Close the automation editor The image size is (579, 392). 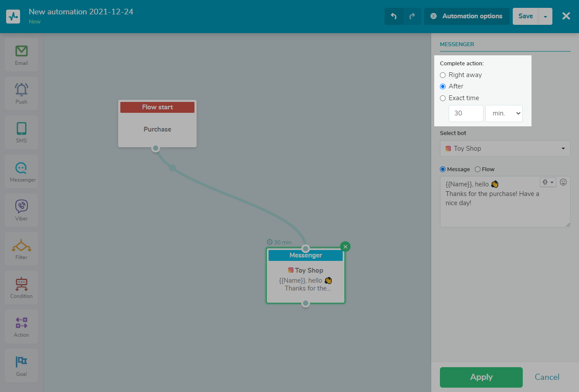click(566, 16)
